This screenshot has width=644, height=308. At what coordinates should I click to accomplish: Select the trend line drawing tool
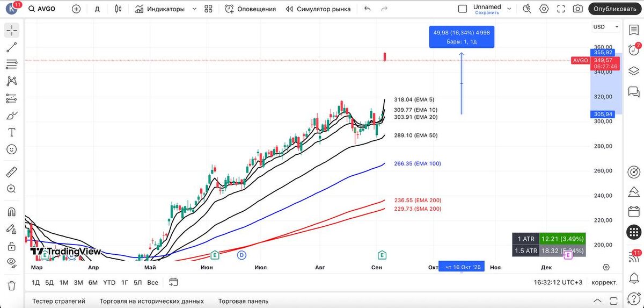12,47
